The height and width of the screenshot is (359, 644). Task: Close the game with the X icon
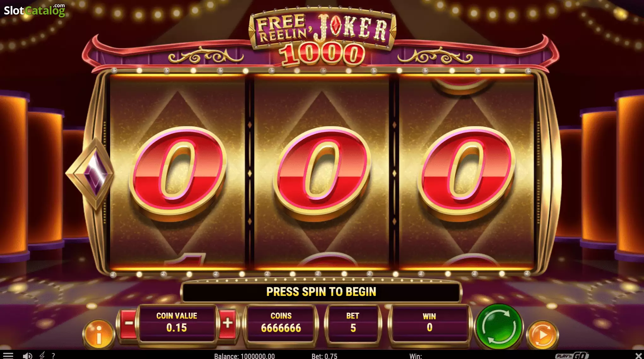638,356
